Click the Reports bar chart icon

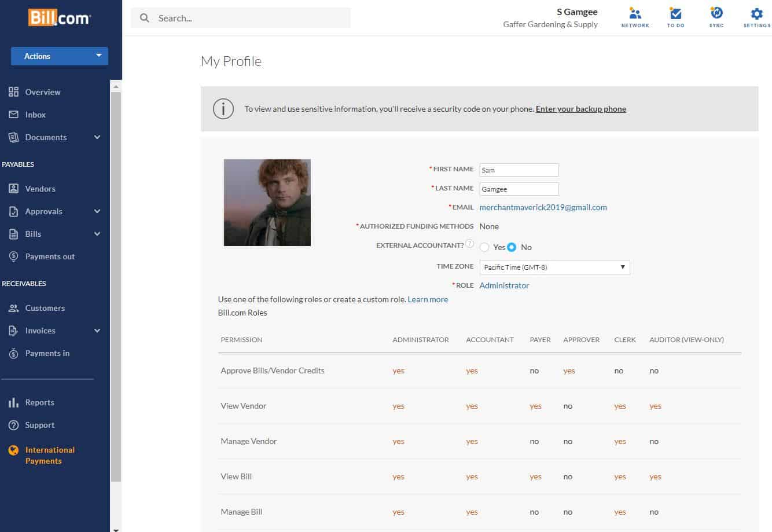tap(13, 402)
